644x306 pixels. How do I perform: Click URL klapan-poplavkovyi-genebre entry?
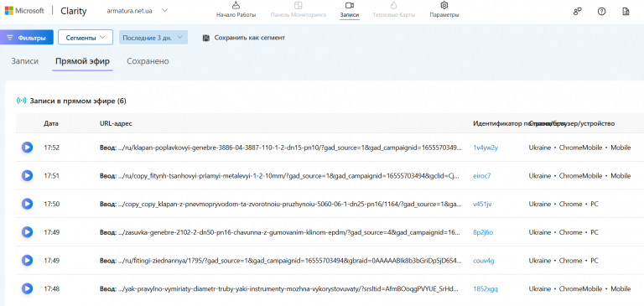tap(281, 148)
